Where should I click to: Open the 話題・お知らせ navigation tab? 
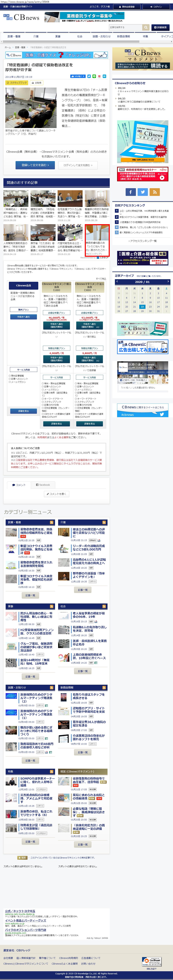click(102, 37)
